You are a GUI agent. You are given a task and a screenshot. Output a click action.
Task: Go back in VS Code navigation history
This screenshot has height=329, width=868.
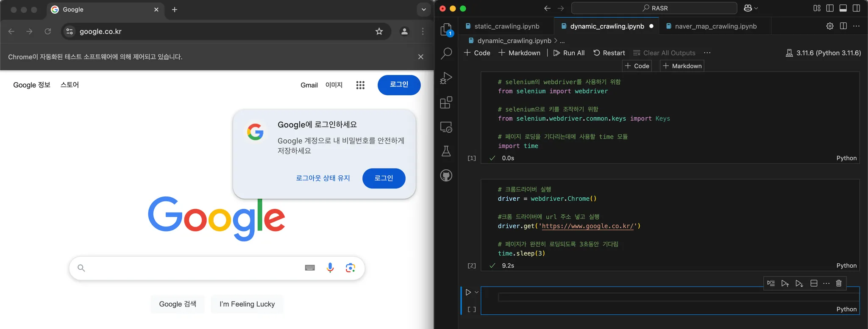point(547,8)
